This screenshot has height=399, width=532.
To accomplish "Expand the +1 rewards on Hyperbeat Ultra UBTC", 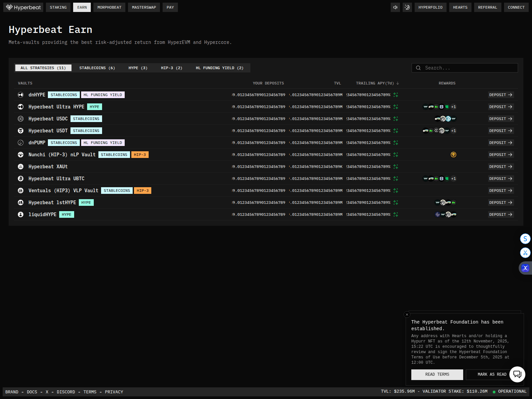I will coord(454,179).
